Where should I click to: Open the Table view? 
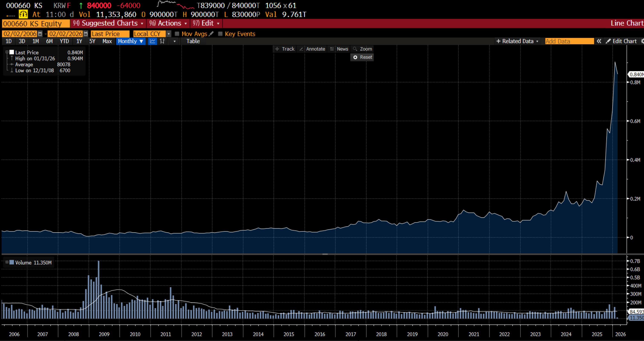[193, 41]
